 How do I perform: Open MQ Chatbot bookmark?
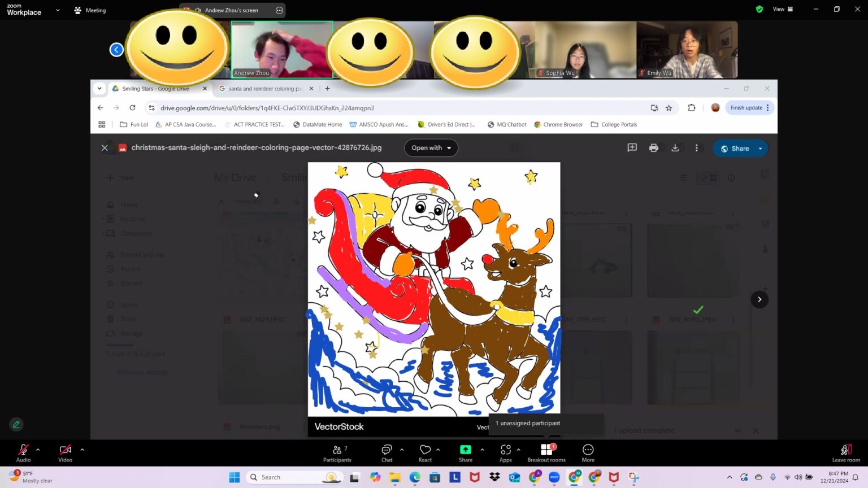tap(507, 125)
